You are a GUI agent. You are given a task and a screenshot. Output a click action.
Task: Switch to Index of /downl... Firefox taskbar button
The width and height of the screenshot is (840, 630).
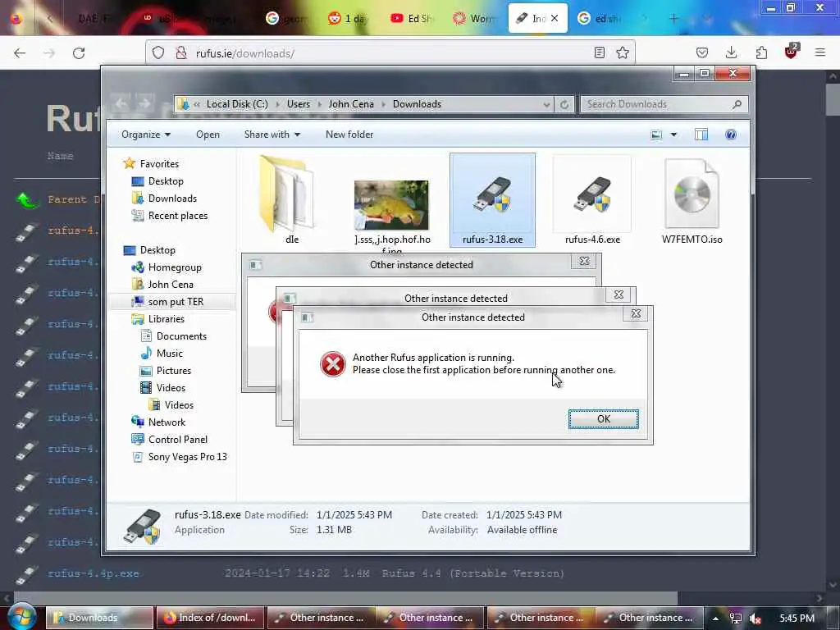[210, 618]
